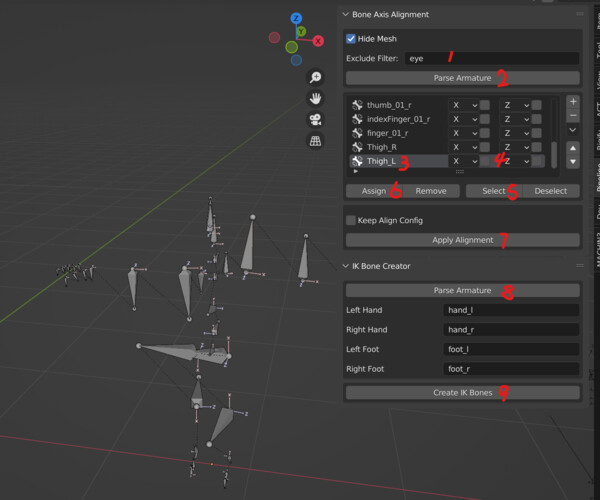The width and height of the screenshot is (600, 500).
Task: Open the X axis dropdown for thumb_01_r
Action: pos(464,105)
